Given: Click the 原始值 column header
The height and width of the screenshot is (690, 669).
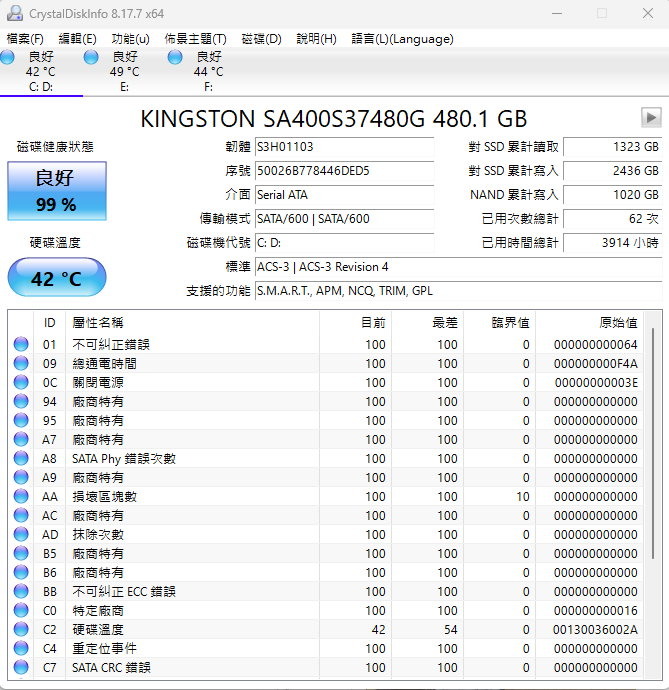Looking at the screenshot, I should 589,323.
